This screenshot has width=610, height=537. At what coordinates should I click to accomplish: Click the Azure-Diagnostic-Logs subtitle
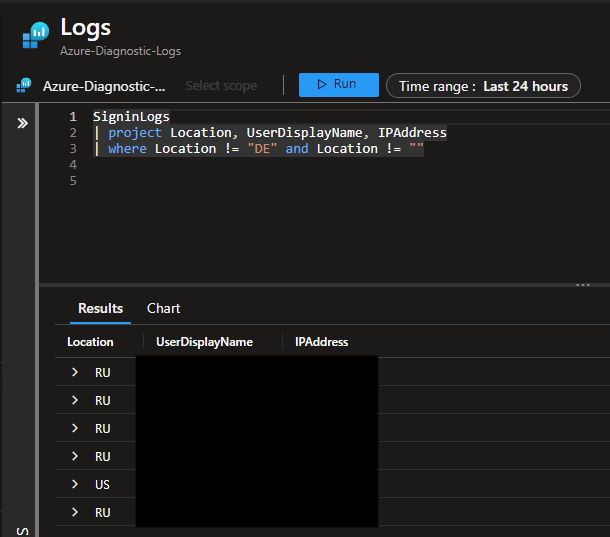pyautogui.click(x=121, y=51)
